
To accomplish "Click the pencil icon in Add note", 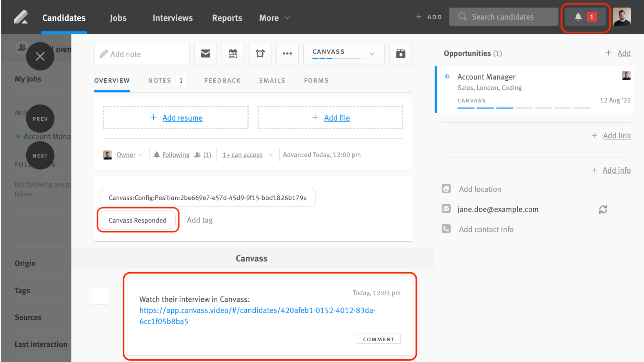I will coord(104,54).
